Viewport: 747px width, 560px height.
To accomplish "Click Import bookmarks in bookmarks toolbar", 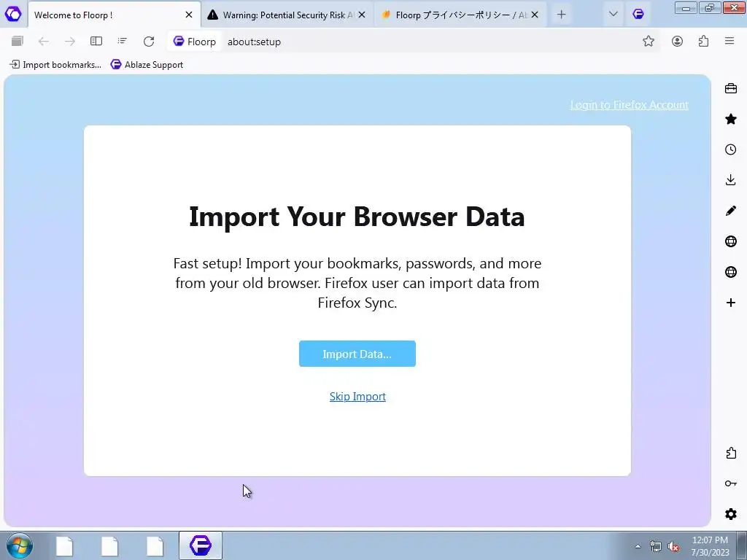I will tap(55, 65).
